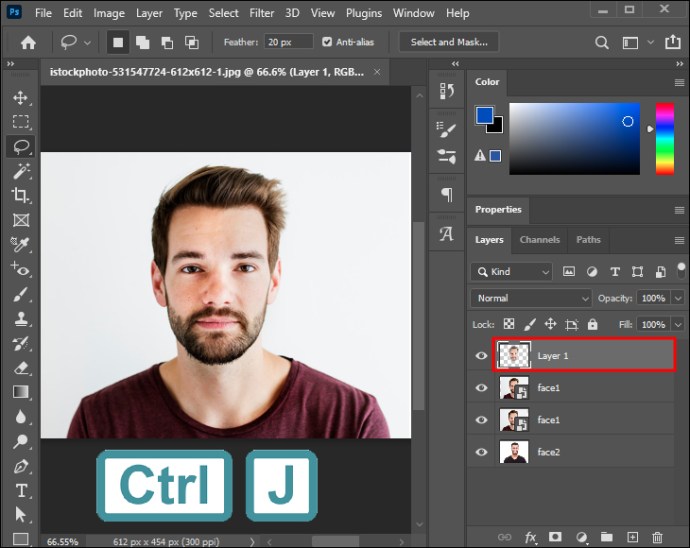Open the blend mode Normal dropdown
The width and height of the screenshot is (690, 548).
(x=531, y=298)
